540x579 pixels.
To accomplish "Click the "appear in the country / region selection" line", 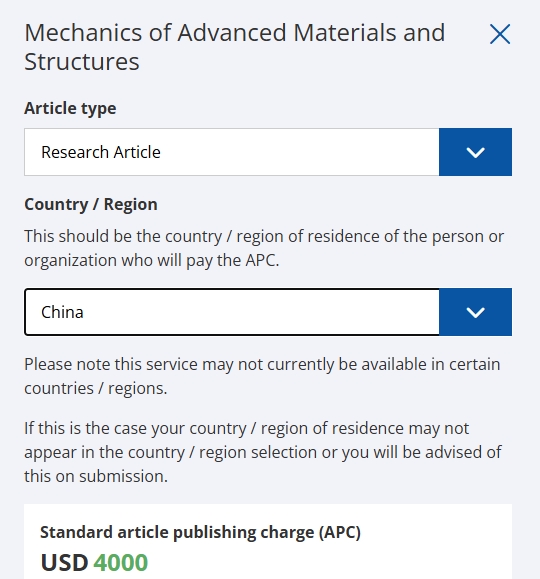I will point(263,452).
